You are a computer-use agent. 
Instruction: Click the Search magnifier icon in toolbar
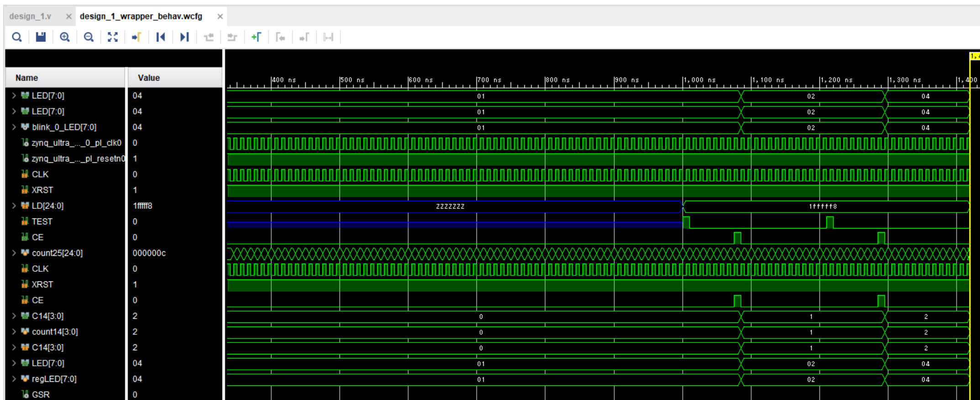click(17, 37)
